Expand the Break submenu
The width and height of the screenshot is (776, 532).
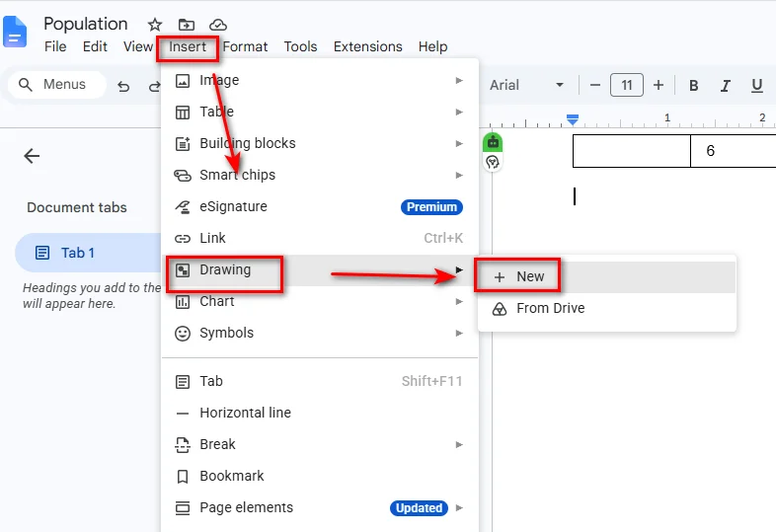[320, 444]
